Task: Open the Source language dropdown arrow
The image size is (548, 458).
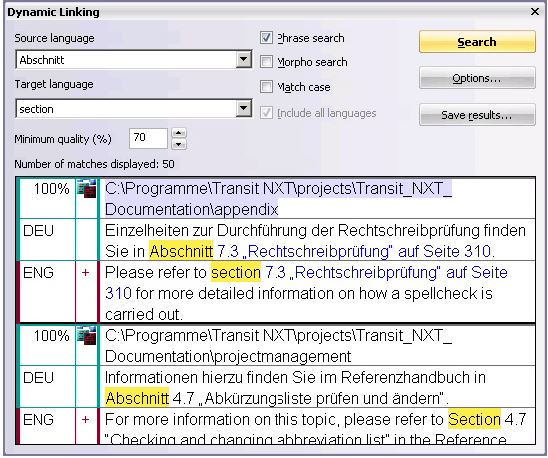Action: click(x=243, y=59)
